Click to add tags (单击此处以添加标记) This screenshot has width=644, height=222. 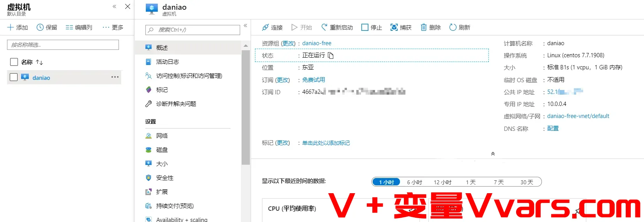tap(326, 143)
